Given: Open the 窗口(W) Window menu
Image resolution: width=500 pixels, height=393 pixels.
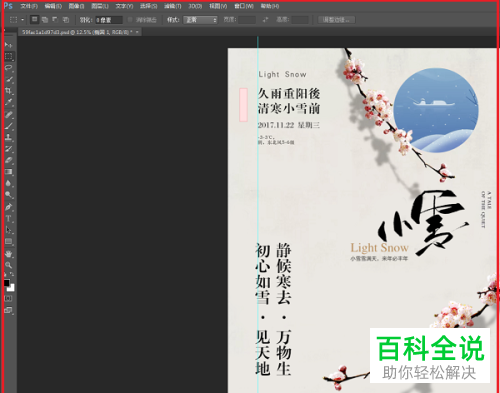Looking at the screenshot, I should pyautogui.click(x=244, y=6).
